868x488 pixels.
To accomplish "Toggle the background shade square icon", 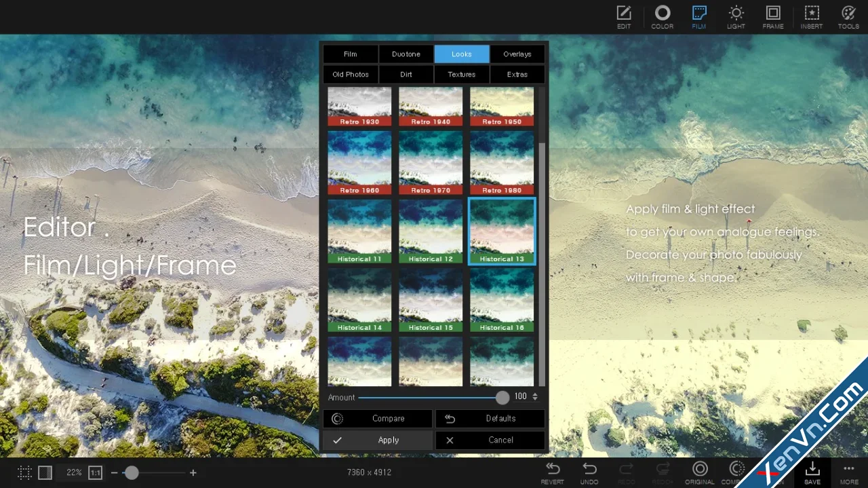I will 45,472.
